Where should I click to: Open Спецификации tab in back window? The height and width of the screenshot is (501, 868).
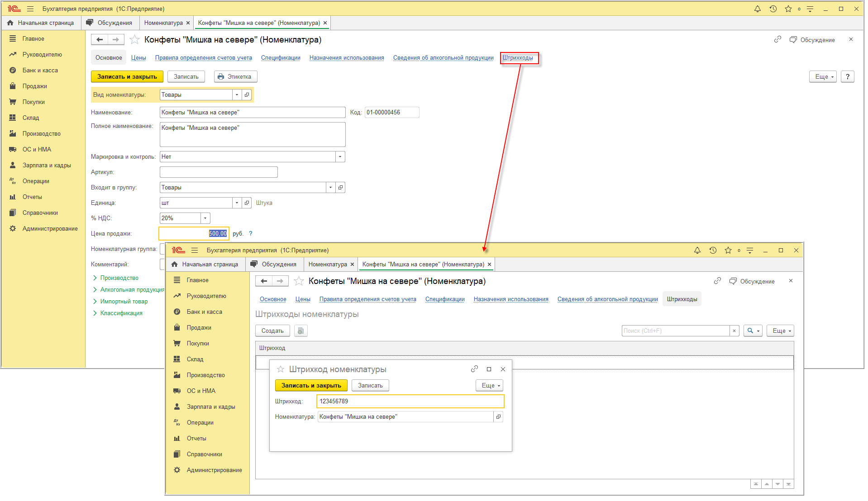(x=281, y=57)
